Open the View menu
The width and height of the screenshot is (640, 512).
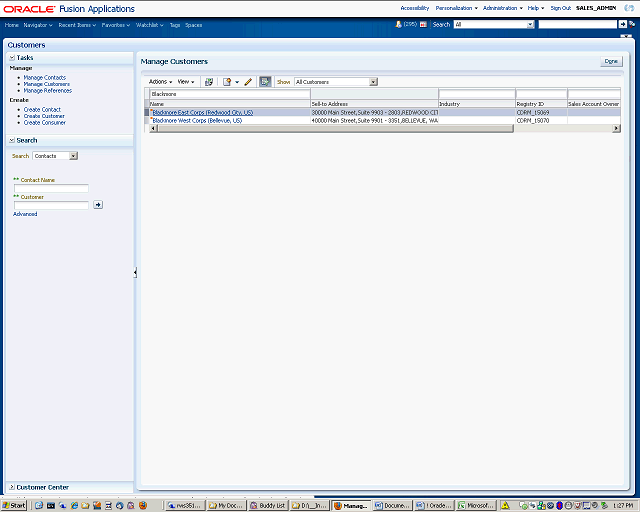[186, 82]
